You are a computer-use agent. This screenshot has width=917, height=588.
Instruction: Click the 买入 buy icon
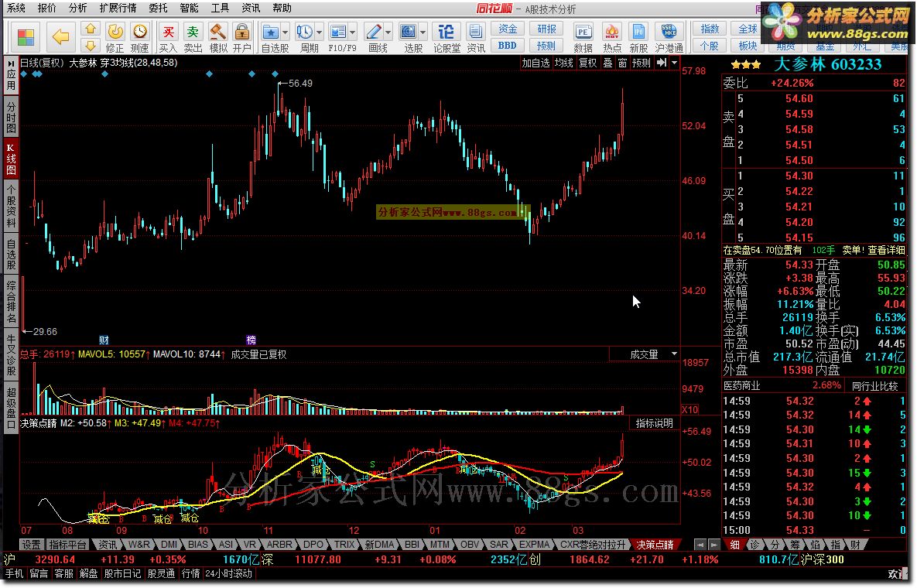click(169, 37)
